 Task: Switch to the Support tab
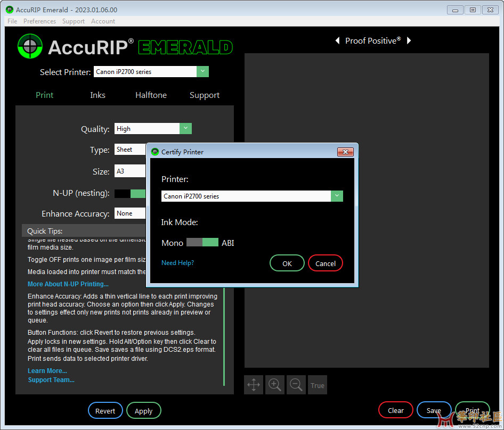pos(205,95)
